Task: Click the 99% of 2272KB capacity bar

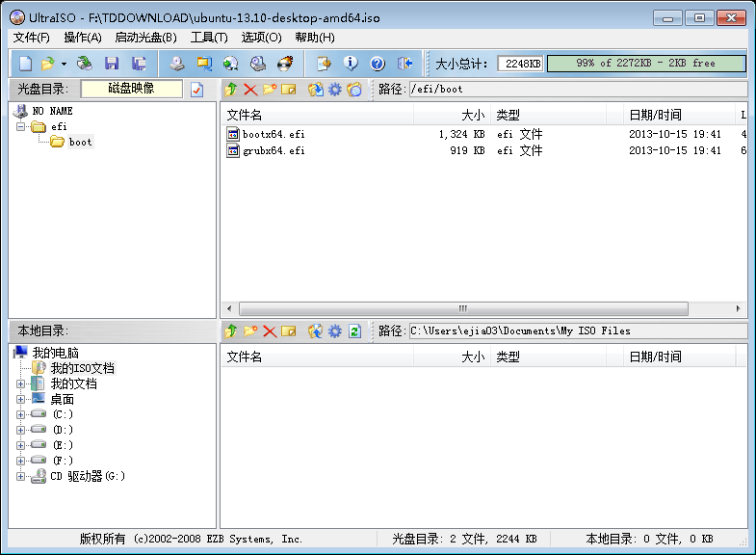Action: [x=646, y=64]
